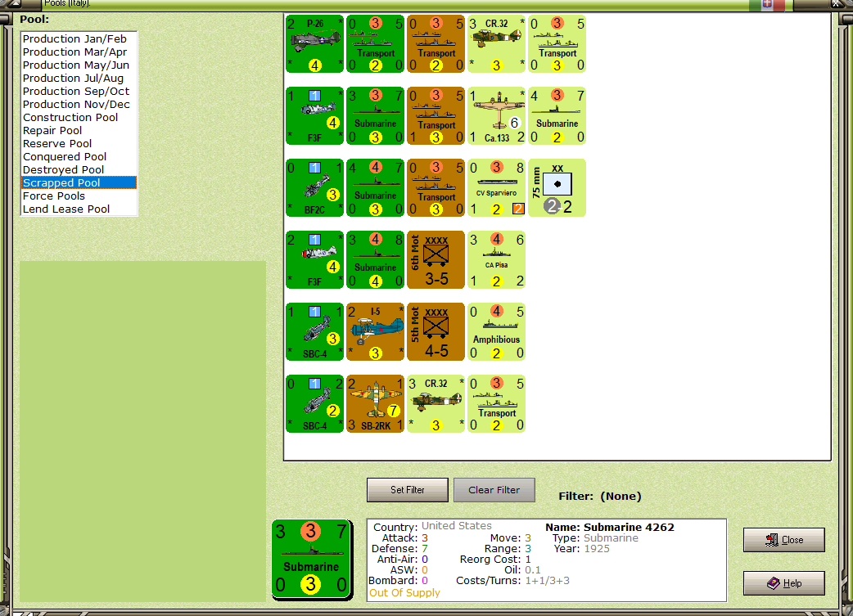
Task: Click the Name: Submarine 4262 text
Action: (x=610, y=528)
